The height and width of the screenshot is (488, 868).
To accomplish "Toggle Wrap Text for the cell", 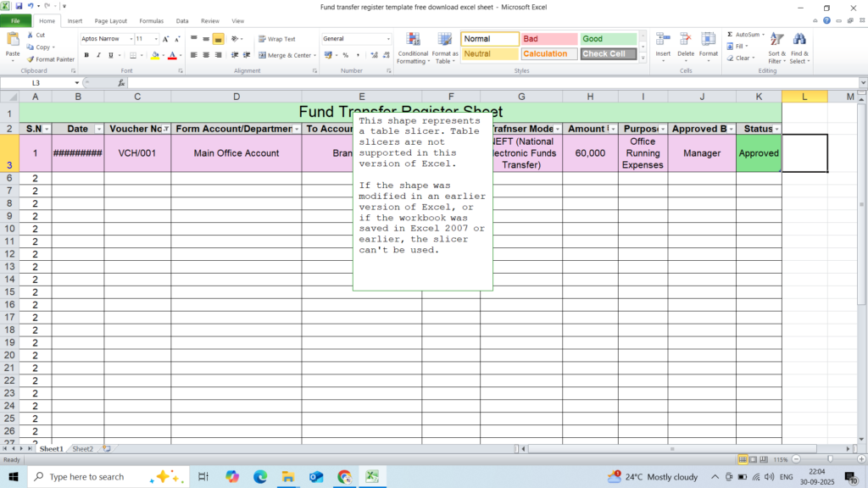I will 277,39.
